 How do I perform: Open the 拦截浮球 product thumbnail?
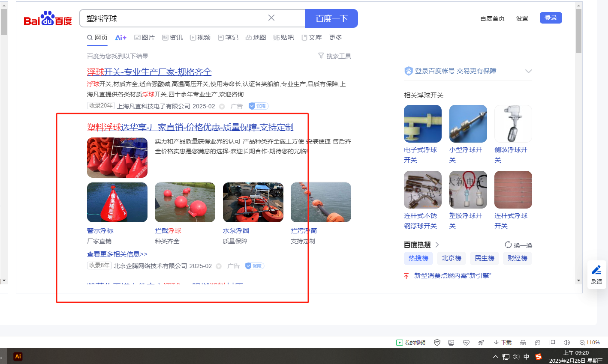pyautogui.click(x=185, y=202)
